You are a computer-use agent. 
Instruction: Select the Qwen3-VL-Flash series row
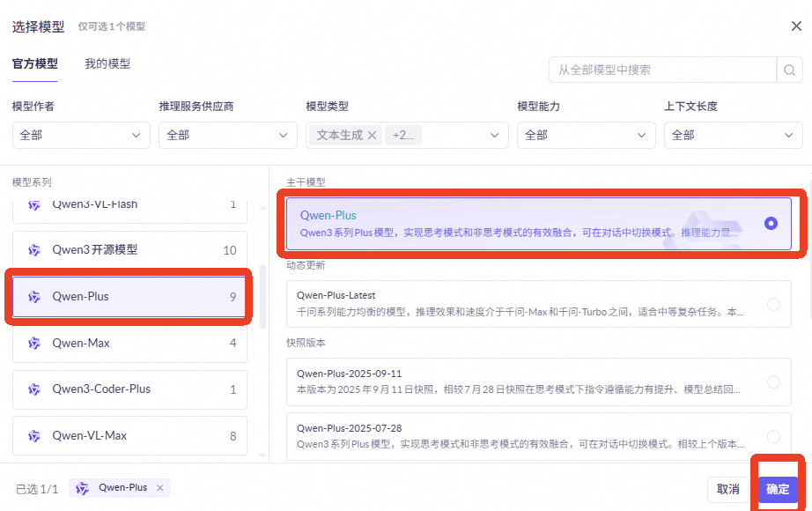pos(129,211)
